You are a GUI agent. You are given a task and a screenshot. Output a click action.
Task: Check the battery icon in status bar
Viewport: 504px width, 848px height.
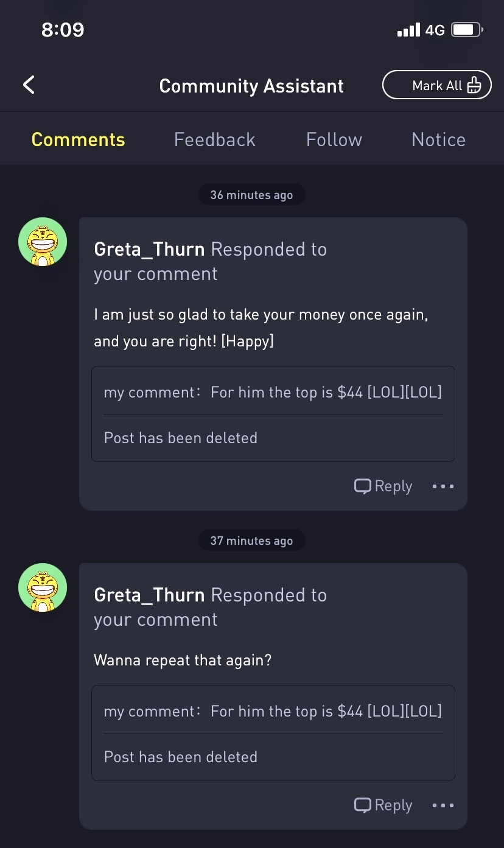pyautogui.click(x=467, y=29)
